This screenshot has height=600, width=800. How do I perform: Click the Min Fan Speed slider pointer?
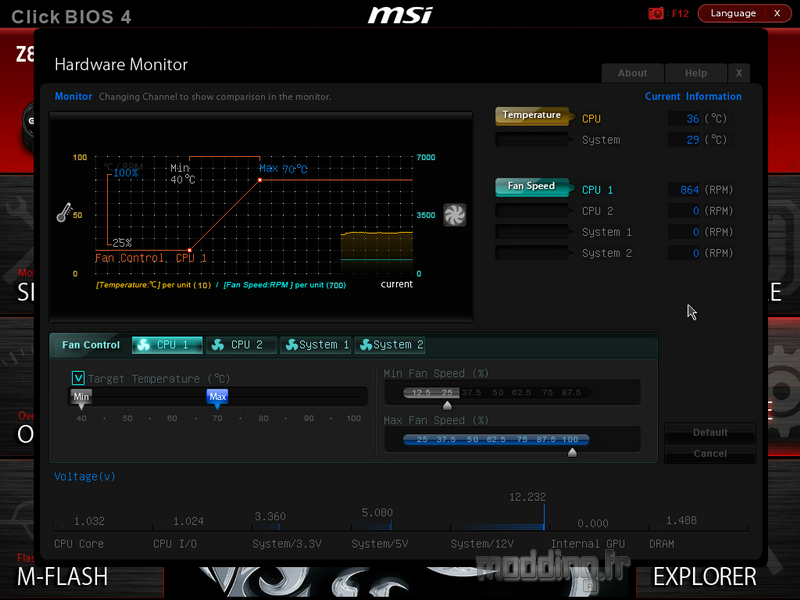[447, 406]
